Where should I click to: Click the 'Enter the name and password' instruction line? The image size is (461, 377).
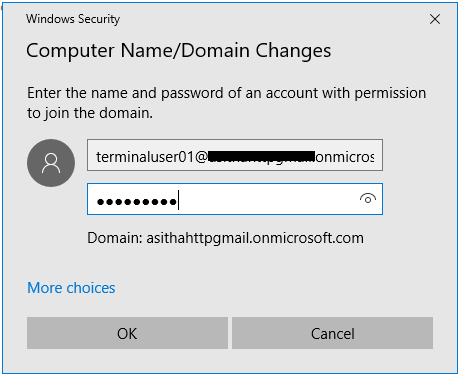click(227, 93)
